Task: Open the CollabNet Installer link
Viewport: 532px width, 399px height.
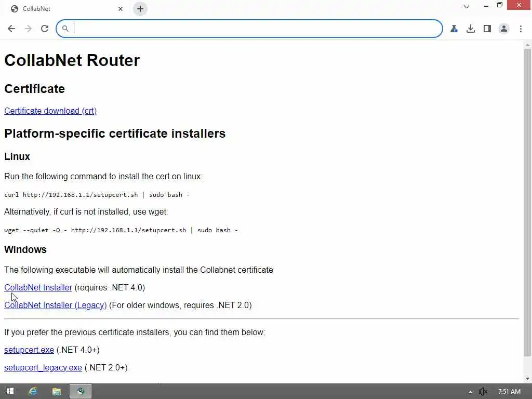Action: pyautogui.click(x=38, y=287)
